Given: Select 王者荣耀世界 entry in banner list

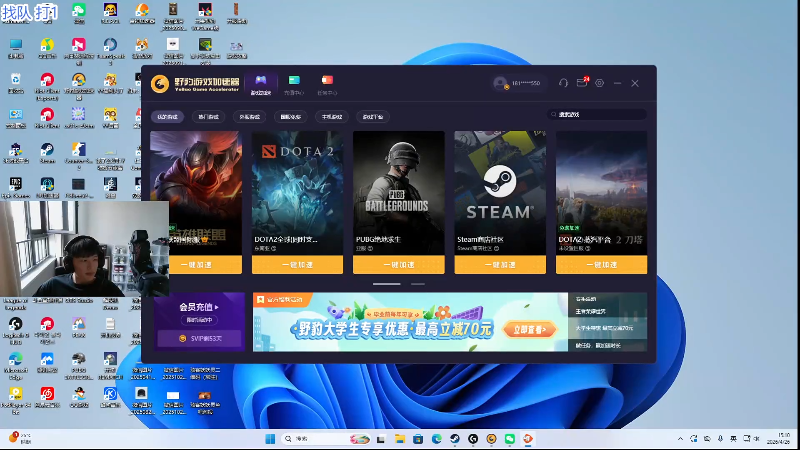Looking at the screenshot, I should (607, 311).
